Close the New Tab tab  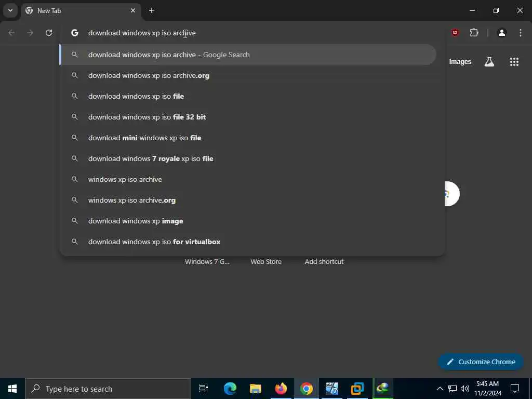(133, 10)
